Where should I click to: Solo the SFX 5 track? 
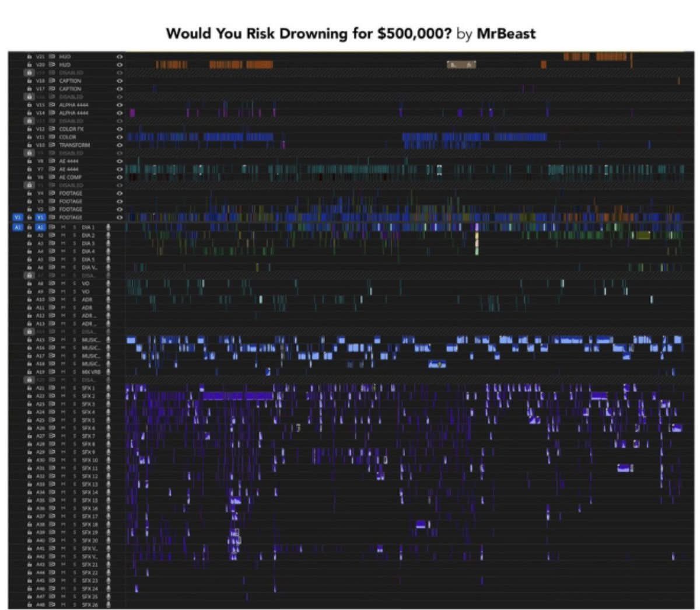tap(75, 420)
